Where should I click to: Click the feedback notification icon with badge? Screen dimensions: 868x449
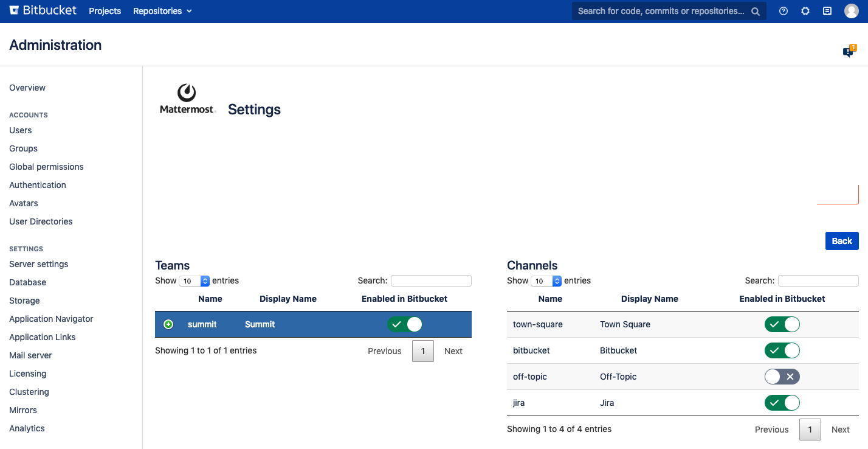(849, 52)
